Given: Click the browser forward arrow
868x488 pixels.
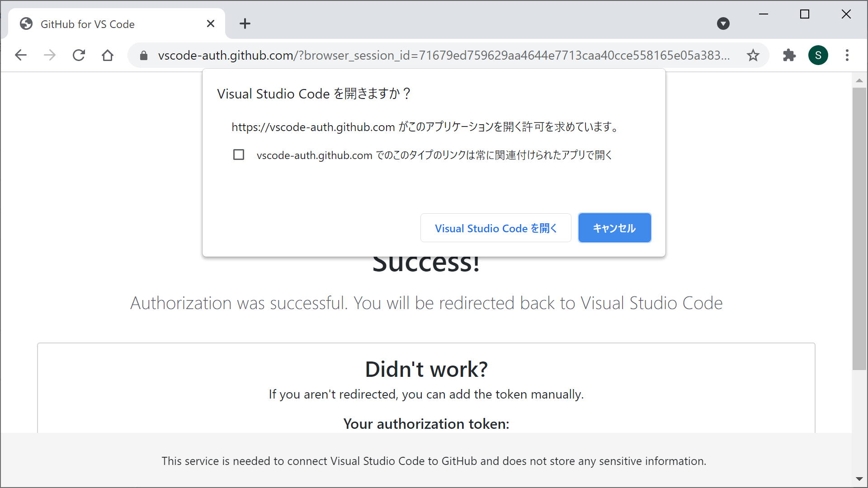Looking at the screenshot, I should point(50,55).
